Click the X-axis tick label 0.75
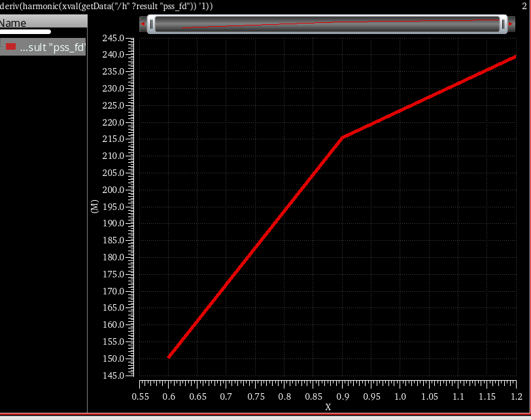The height and width of the screenshot is (420, 531). [256, 396]
